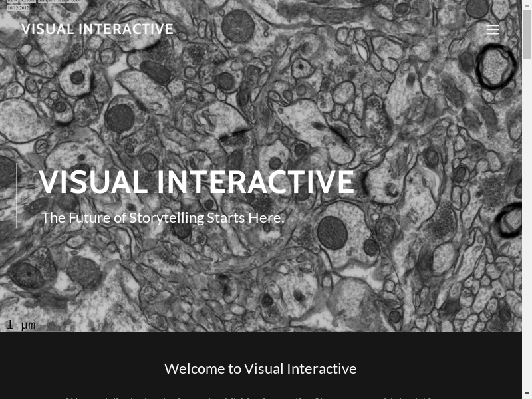Click the word 'Storytelling' in the tagline

click(166, 218)
